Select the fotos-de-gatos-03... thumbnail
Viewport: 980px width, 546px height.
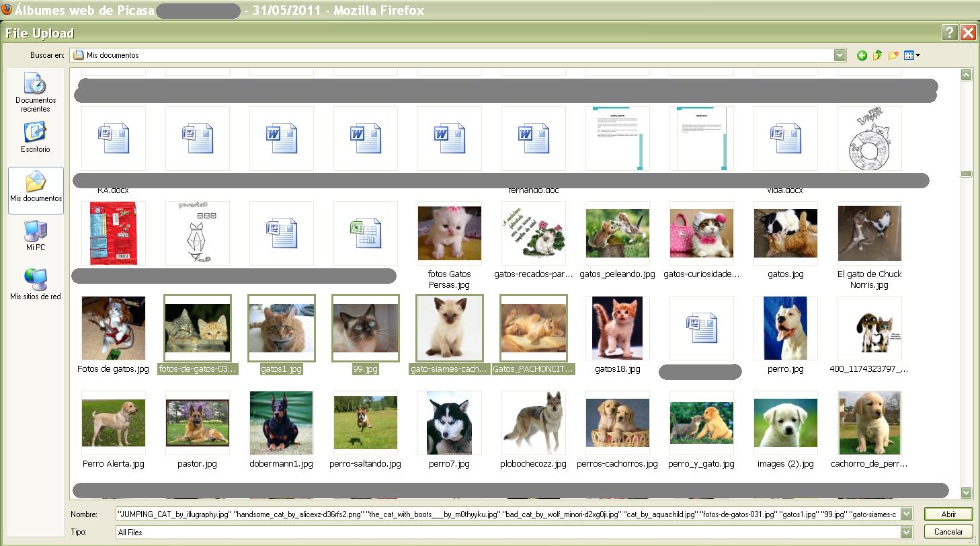pyautogui.click(x=198, y=328)
